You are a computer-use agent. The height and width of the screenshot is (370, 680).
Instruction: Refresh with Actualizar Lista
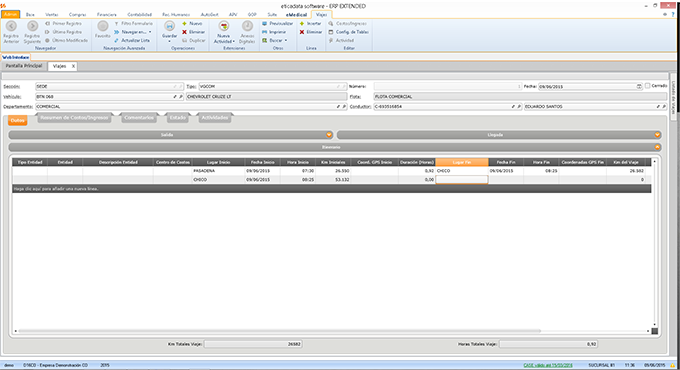pyautogui.click(x=132, y=40)
